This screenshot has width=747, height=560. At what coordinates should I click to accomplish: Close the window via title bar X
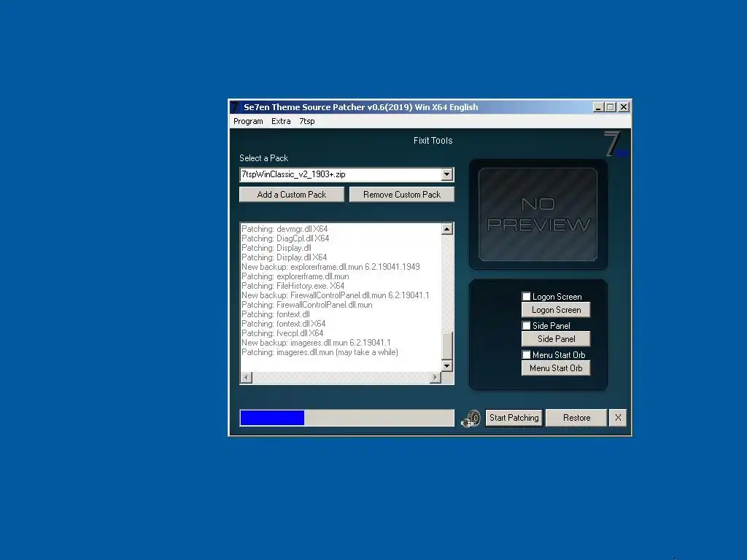click(623, 107)
